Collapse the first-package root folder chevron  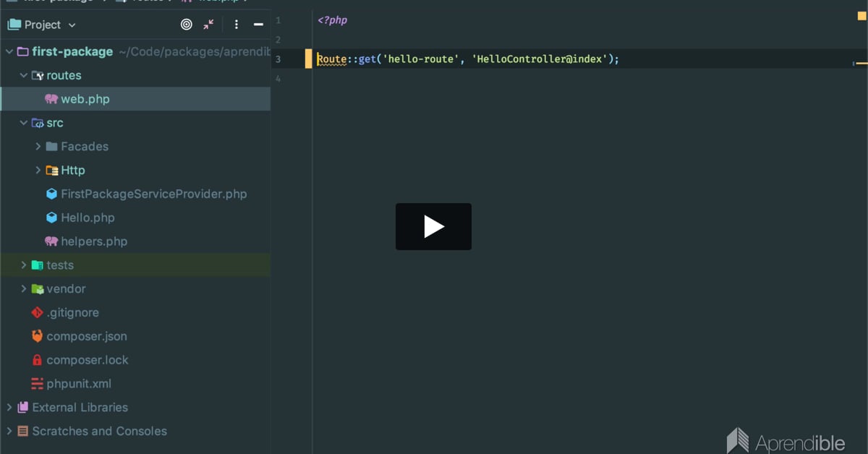9,51
